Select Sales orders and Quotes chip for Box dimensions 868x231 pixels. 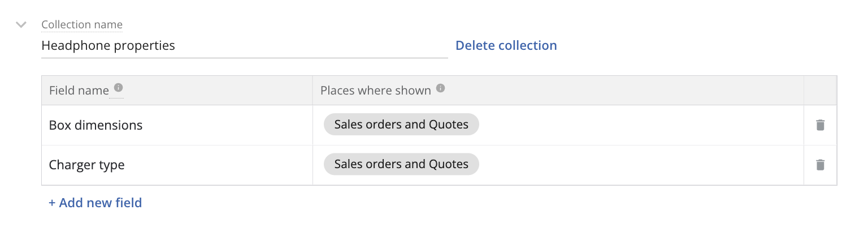401,125
